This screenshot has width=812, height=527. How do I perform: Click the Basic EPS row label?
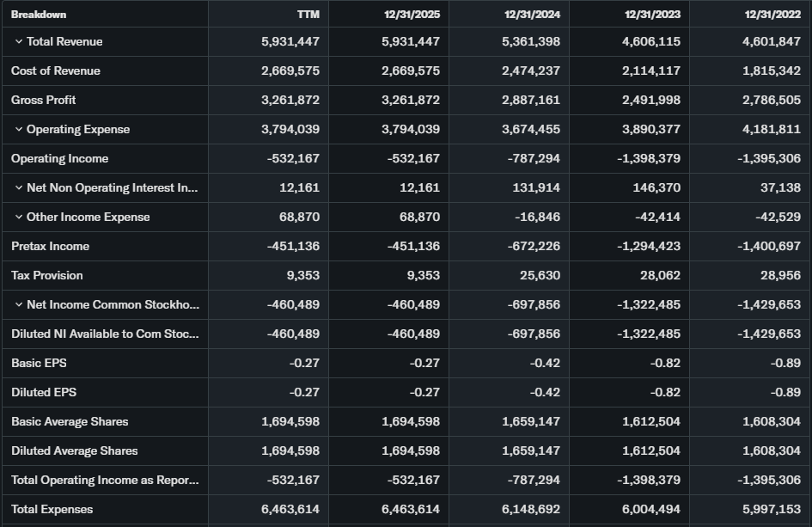[x=39, y=364]
